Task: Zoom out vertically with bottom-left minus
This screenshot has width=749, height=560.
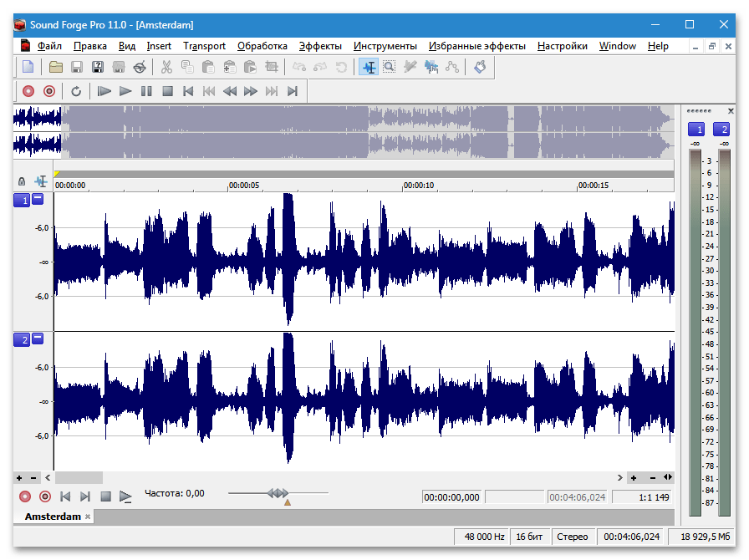Action: [33, 478]
